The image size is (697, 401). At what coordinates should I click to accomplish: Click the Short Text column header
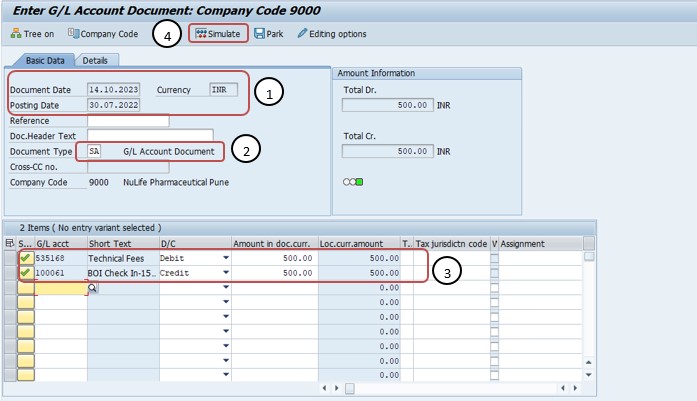pyautogui.click(x=123, y=244)
